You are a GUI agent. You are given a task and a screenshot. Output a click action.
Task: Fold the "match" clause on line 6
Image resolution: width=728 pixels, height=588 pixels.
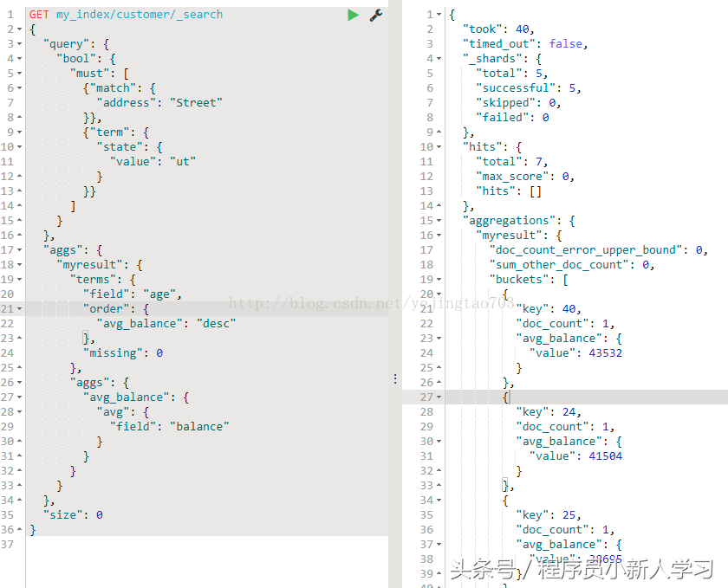(x=19, y=88)
